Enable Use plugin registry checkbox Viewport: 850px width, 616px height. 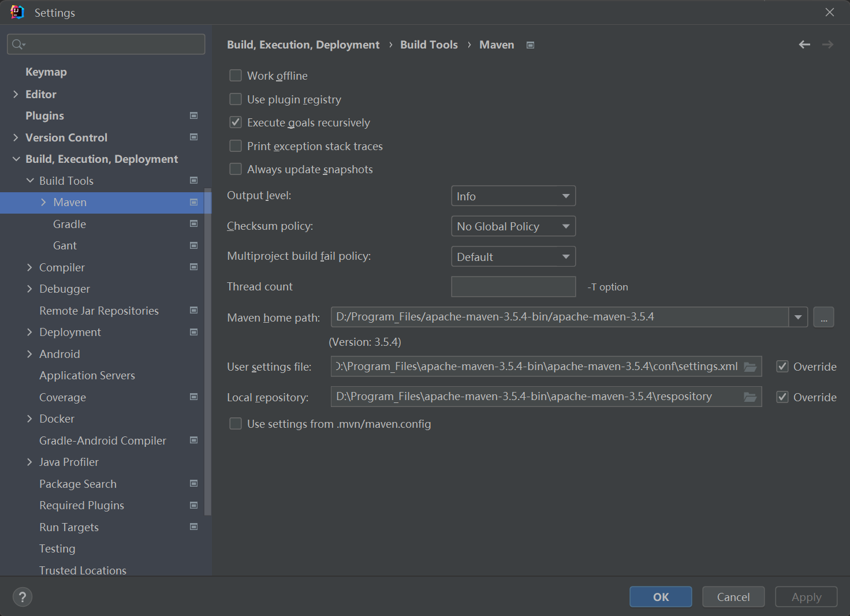(236, 99)
